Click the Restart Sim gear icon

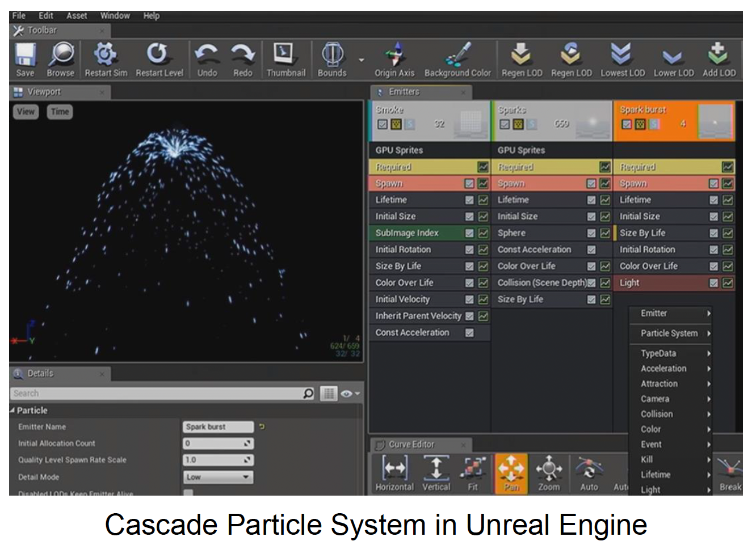pos(106,56)
